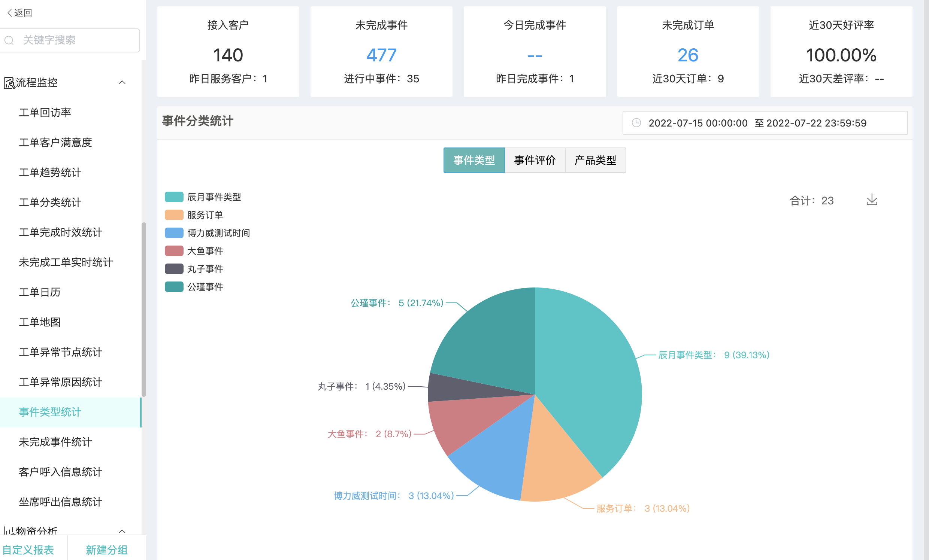Open 工单地图 menu item
Viewport: 929px width, 560px height.
tap(40, 322)
